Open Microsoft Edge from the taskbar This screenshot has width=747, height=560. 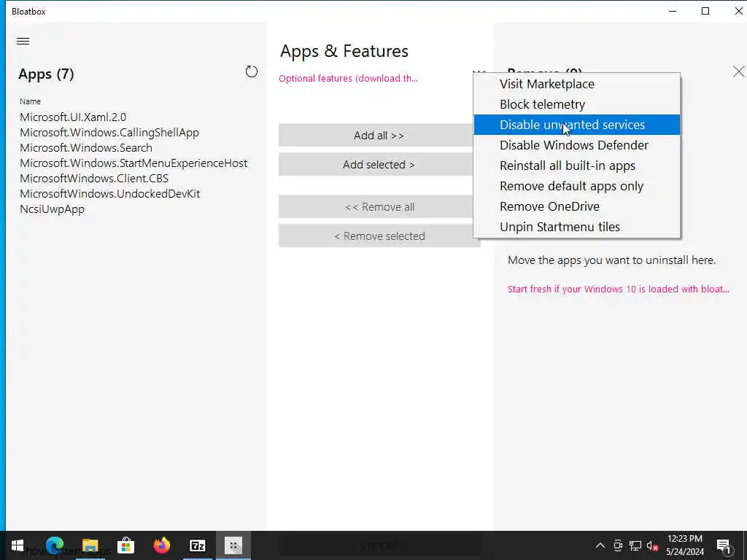[54, 545]
